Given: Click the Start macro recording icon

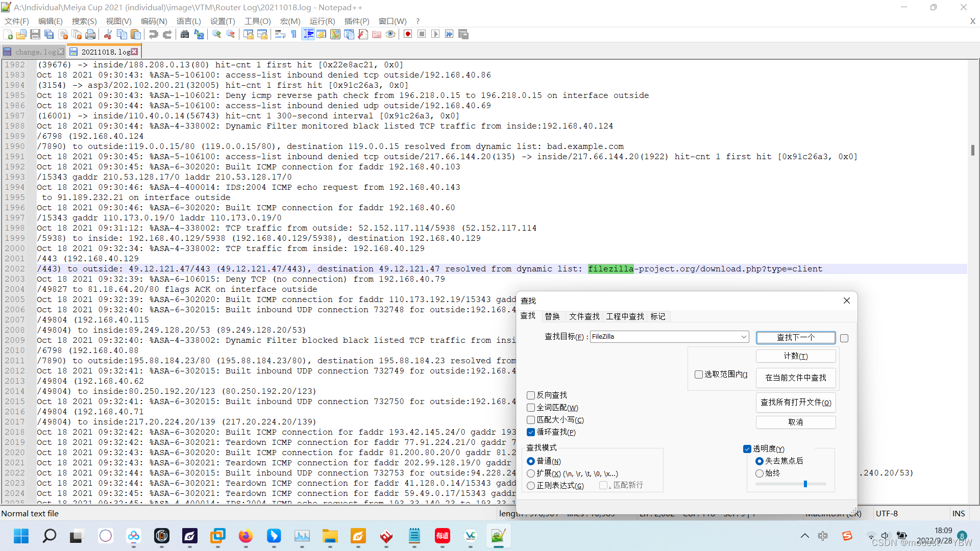Looking at the screenshot, I should point(408,34).
